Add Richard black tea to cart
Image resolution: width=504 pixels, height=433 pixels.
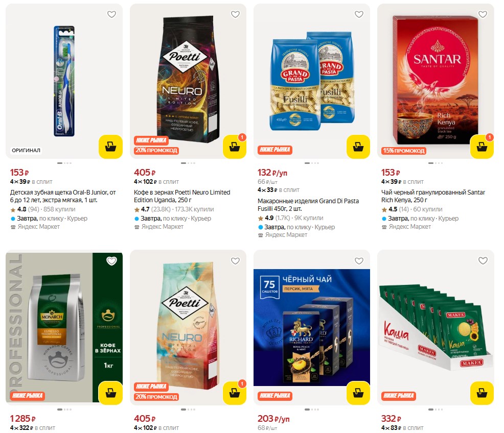coord(358,393)
